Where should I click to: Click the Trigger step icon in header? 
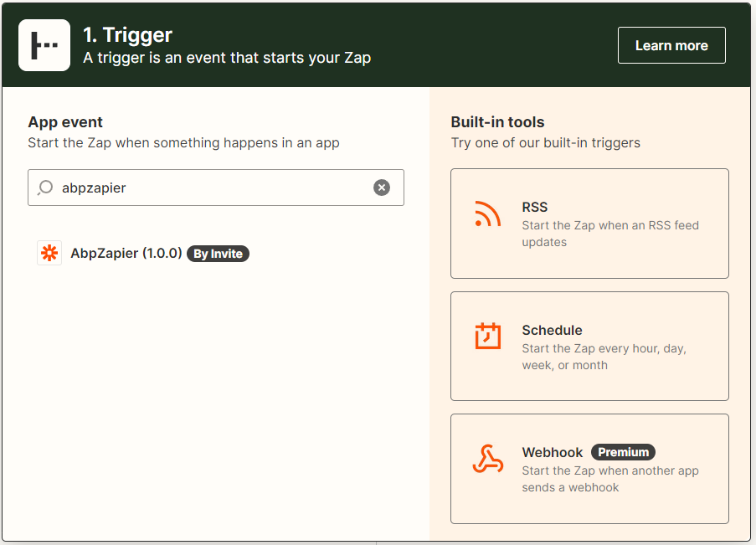click(x=44, y=45)
